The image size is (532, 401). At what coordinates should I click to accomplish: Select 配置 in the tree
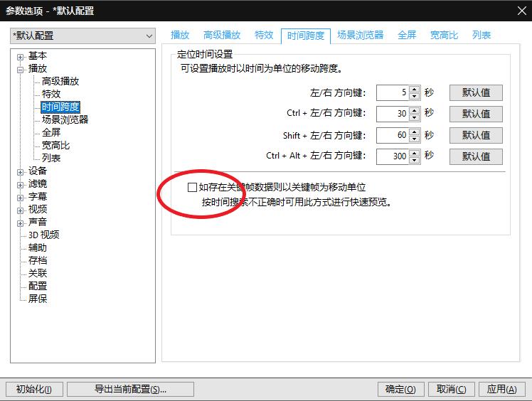coord(37,286)
